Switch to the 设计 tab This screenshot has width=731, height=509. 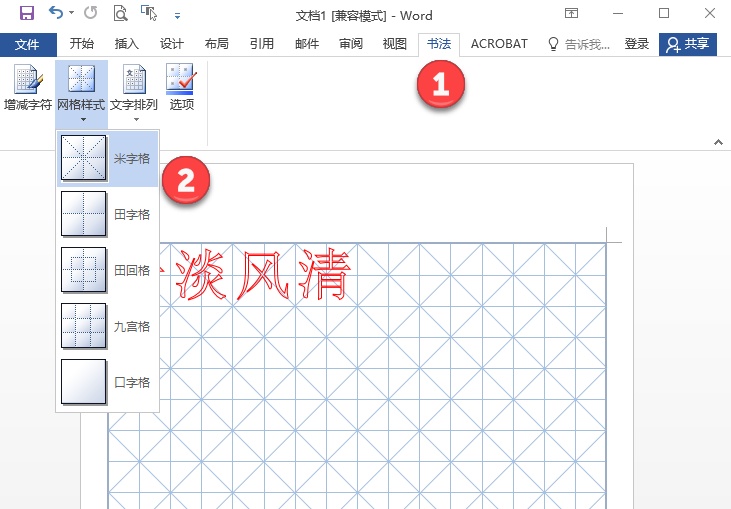coord(172,44)
